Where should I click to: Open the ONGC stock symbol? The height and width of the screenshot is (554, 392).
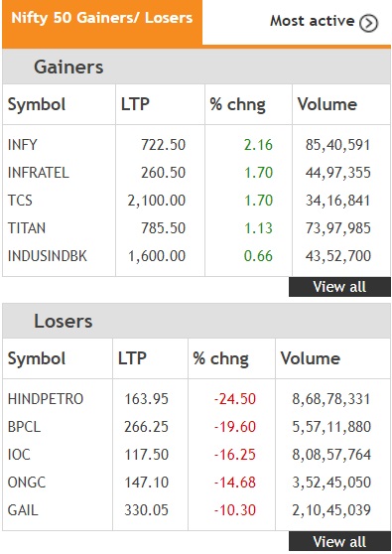[27, 483]
